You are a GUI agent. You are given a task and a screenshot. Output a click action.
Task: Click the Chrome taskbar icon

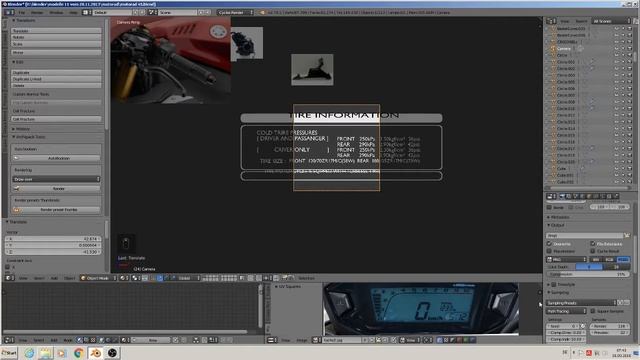[x=79, y=353]
